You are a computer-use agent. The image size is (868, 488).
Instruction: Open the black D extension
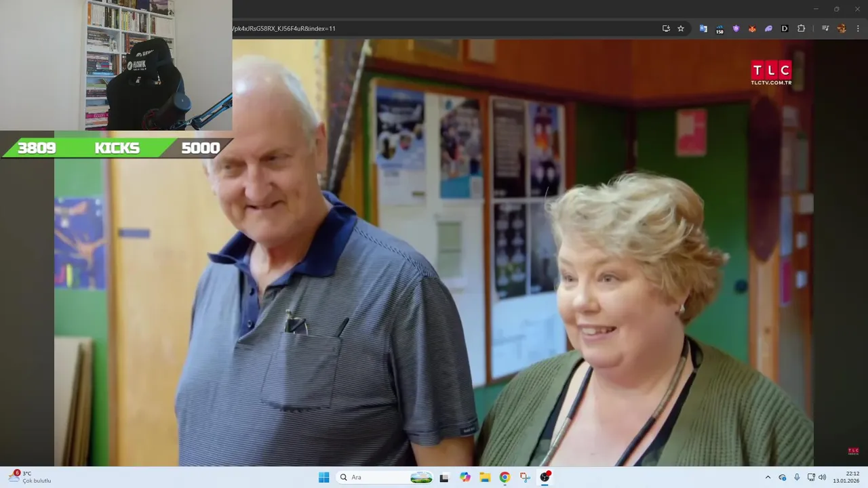tap(785, 28)
